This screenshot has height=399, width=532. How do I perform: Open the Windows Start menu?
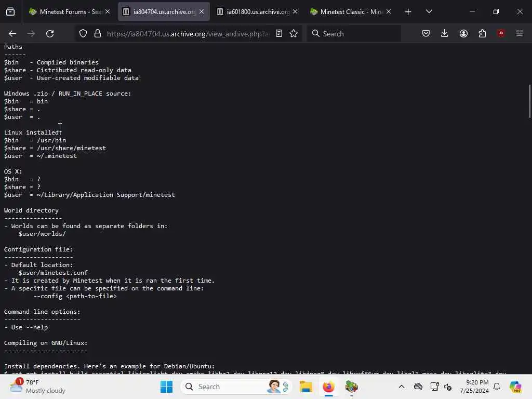(x=166, y=387)
